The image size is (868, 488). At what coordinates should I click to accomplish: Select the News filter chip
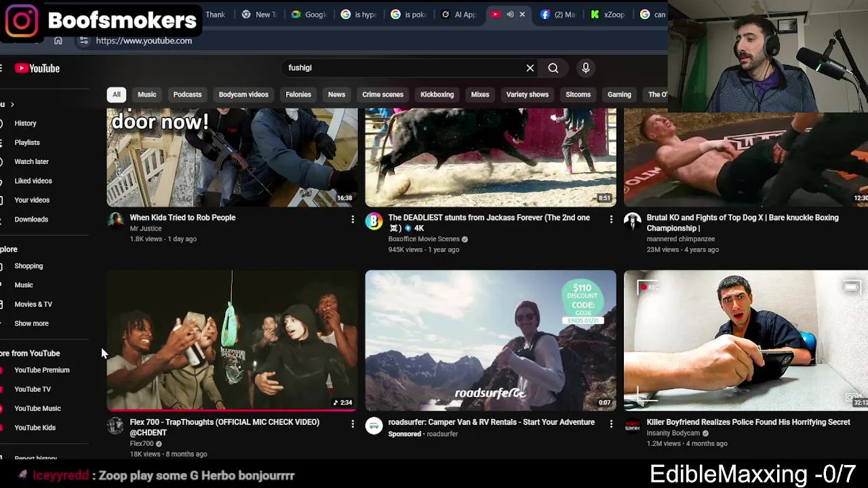pyautogui.click(x=336, y=95)
